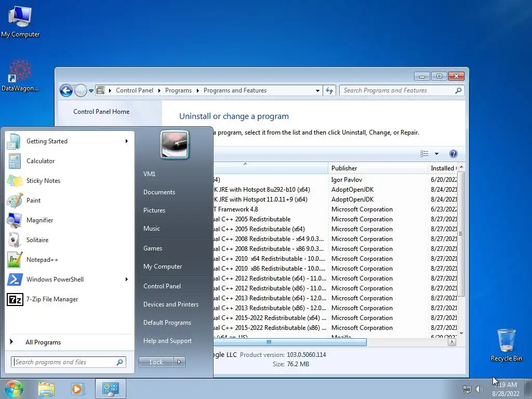The image size is (532, 399).
Task: Click the scroll right arrow of horizontal scrollbar
Action: tap(451, 342)
